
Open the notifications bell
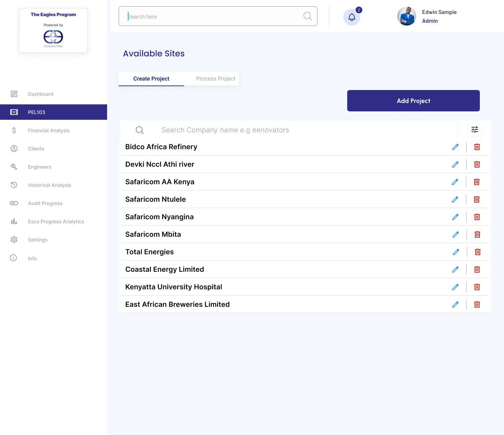click(x=352, y=17)
